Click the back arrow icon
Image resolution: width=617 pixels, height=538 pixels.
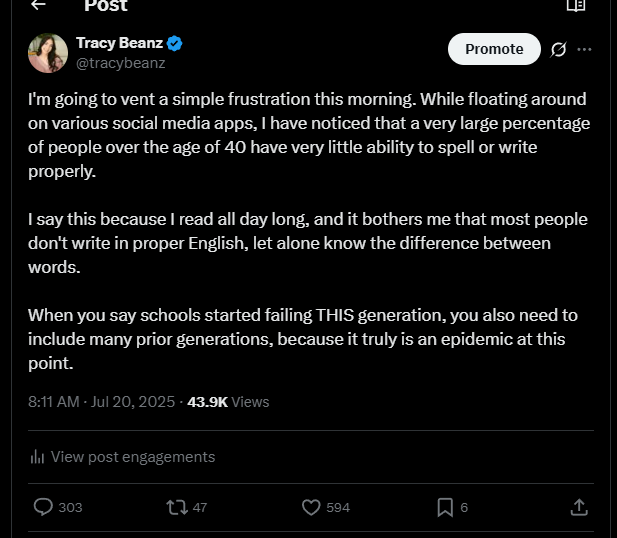coord(38,5)
